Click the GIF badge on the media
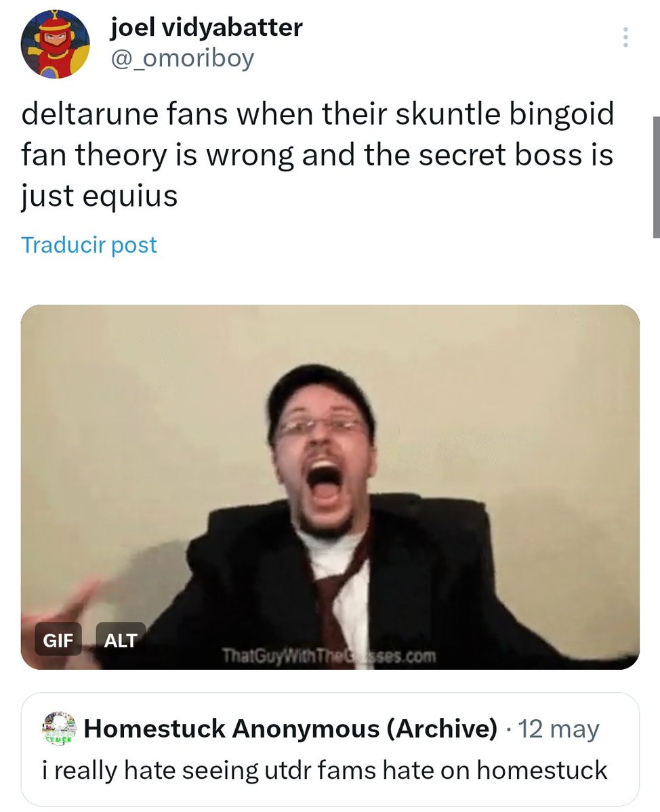 (x=58, y=639)
